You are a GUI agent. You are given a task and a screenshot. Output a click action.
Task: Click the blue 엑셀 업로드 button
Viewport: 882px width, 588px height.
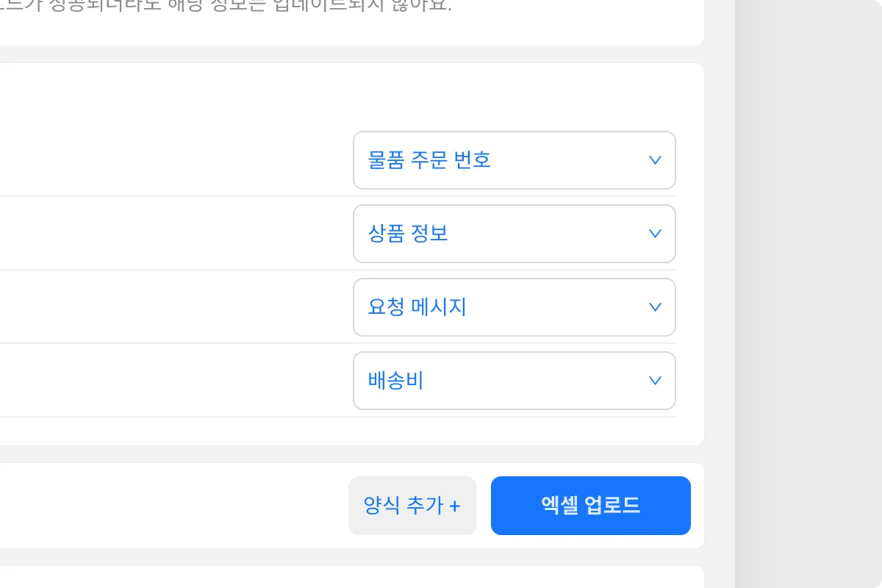(590, 506)
